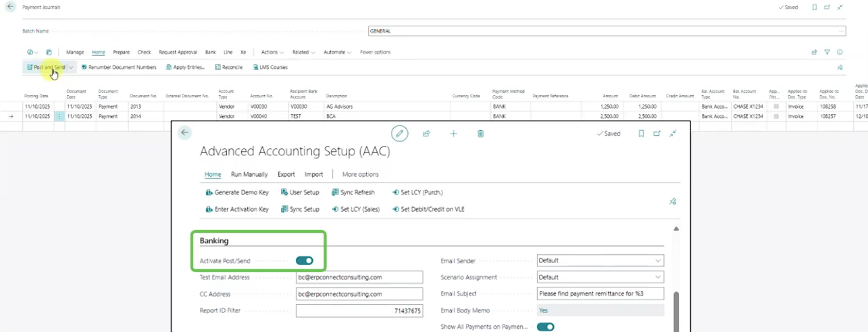Click Generate Demo Key action

point(237,192)
